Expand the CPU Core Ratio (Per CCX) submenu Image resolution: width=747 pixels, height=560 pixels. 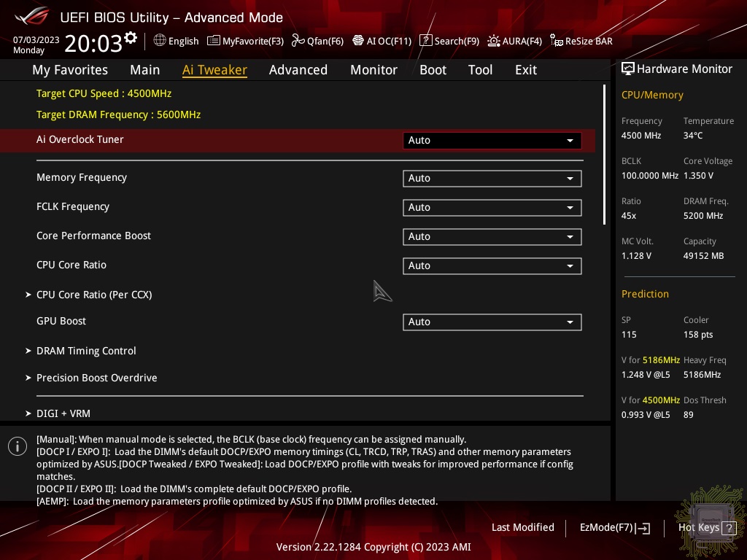pos(94,295)
